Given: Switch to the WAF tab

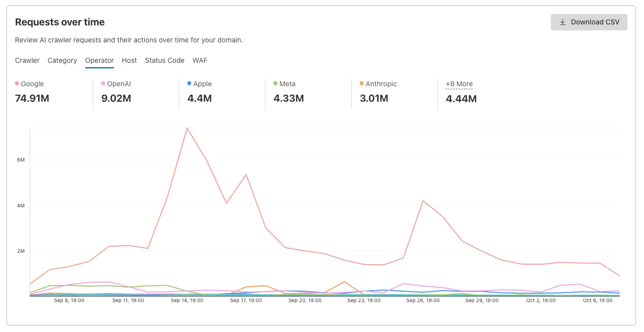Looking at the screenshot, I should (200, 60).
